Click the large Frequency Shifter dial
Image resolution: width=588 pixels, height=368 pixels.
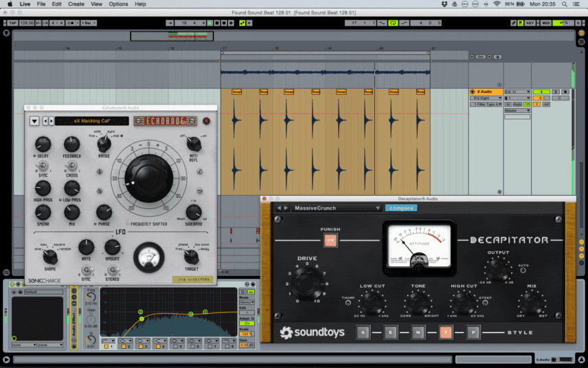148,178
